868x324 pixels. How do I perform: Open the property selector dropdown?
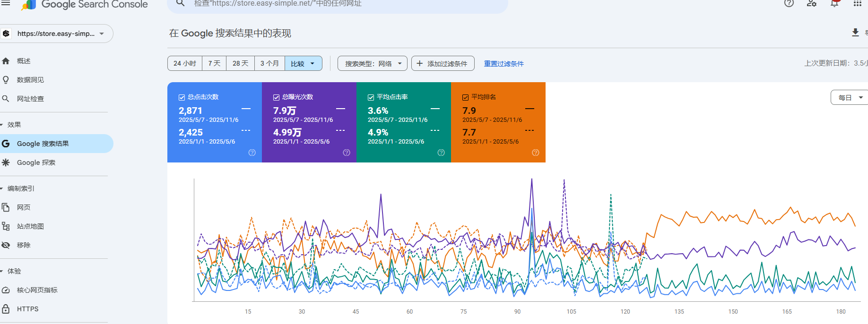tap(57, 34)
